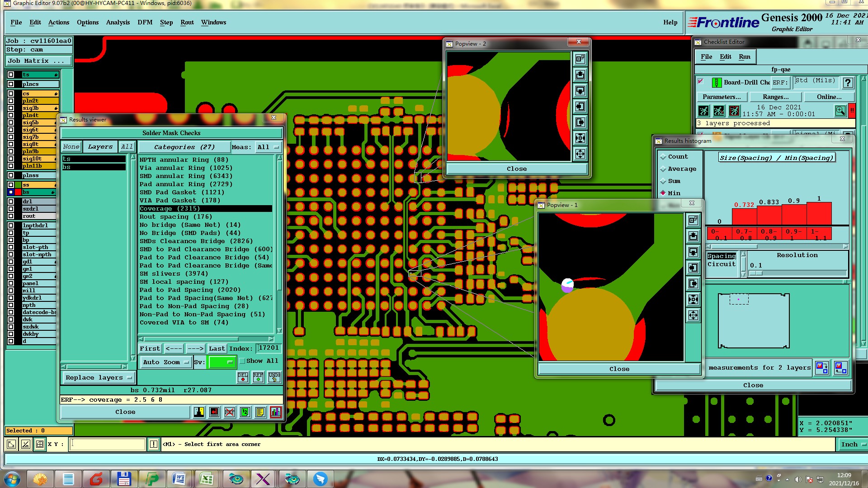Click the crossed-out REF icon

230,412
